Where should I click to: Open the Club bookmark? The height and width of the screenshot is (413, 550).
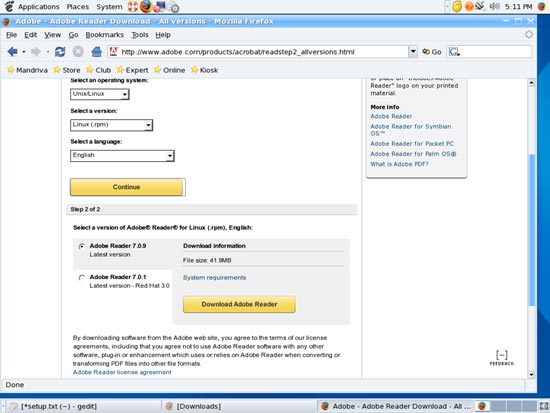coord(99,70)
